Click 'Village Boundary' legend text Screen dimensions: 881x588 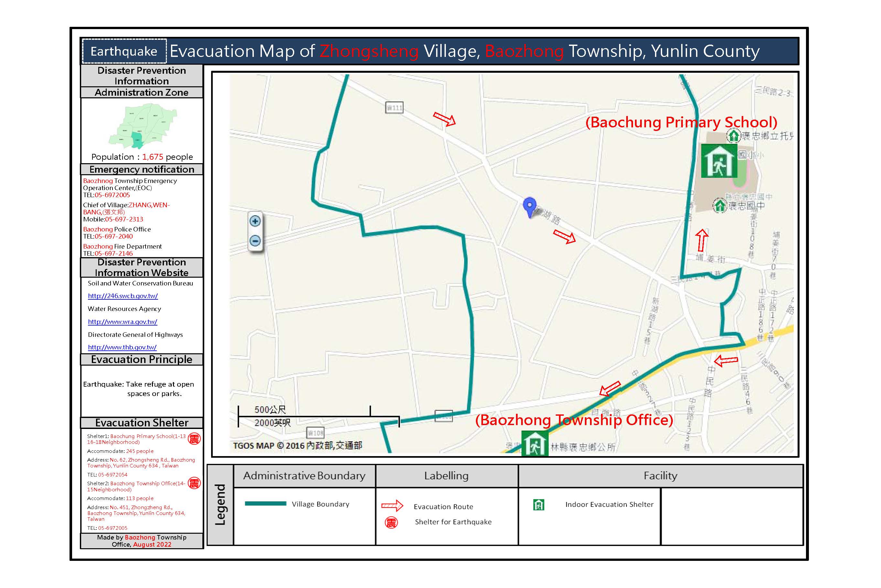[x=320, y=504]
